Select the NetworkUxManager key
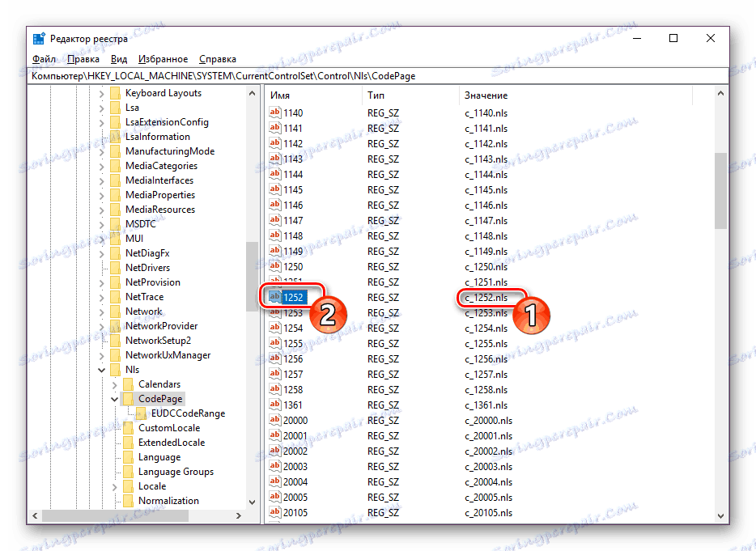Screen dimensions: 756x551 point(168,355)
